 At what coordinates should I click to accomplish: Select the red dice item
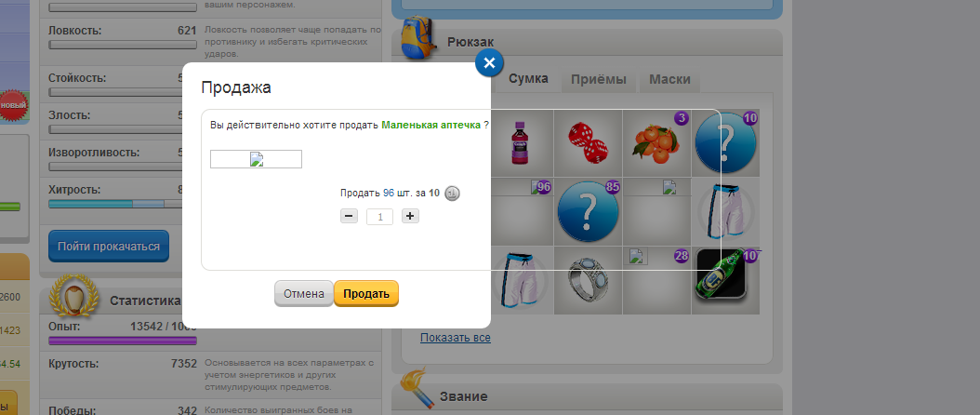[x=588, y=142]
